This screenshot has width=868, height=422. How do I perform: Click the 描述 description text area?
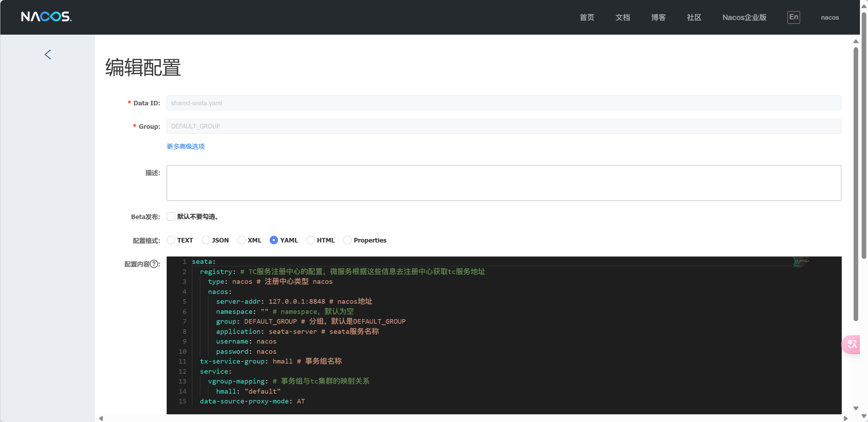504,183
